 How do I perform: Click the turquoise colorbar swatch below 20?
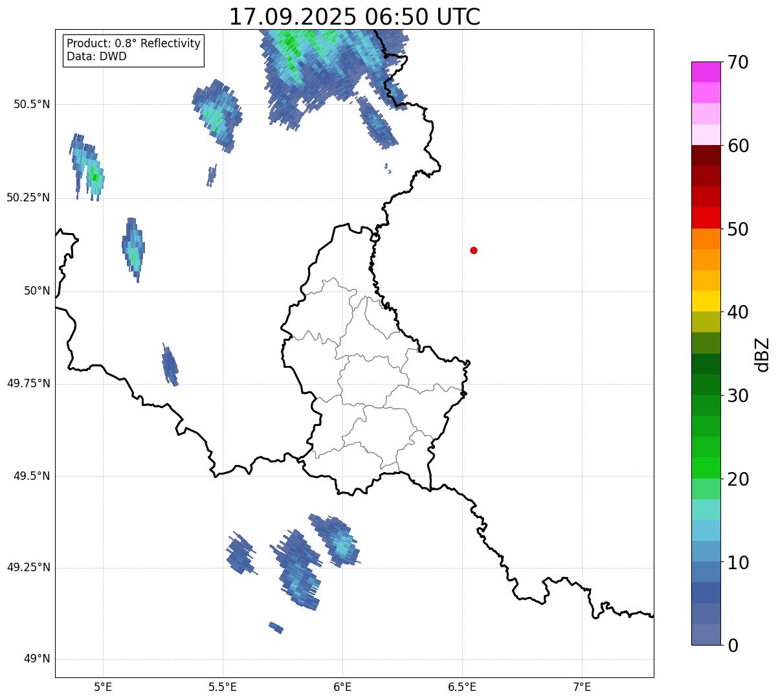(706, 510)
